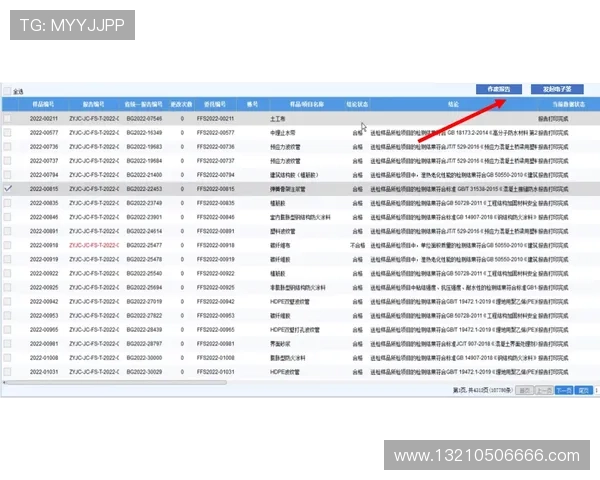Click the 结论状态 column header
The height and width of the screenshot is (480, 600).
click(357, 104)
